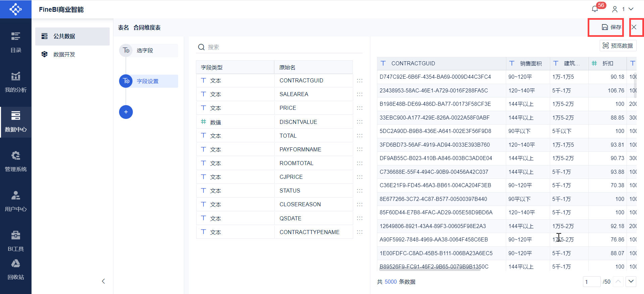Open 我的分析 in the left sidebar
The image size is (644, 294).
[16, 82]
